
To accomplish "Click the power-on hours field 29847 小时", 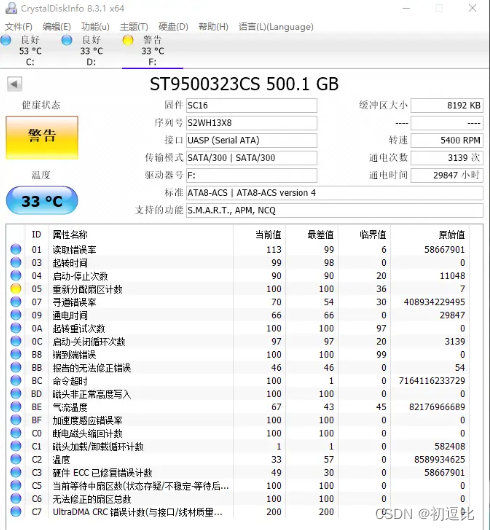I will pyautogui.click(x=447, y=175).
